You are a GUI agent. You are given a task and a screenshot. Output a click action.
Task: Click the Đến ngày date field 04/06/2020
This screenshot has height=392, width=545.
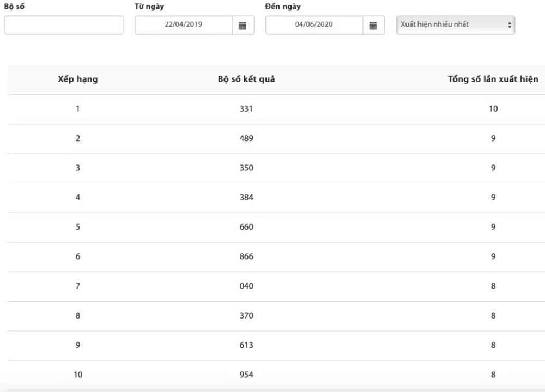coord(314,25)
